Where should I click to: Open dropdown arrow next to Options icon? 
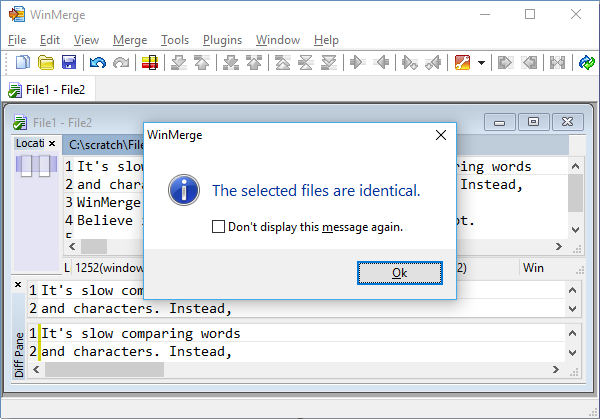pyautogui.click(x=481, y=63)
